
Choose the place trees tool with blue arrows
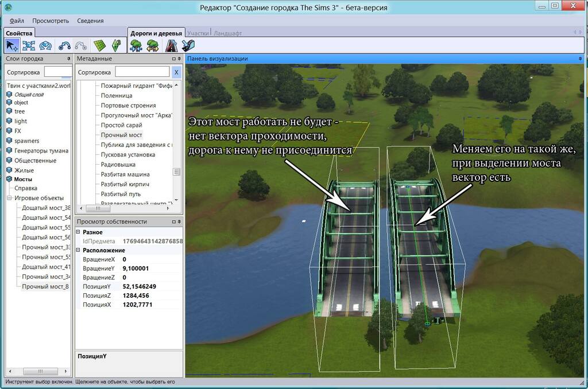(x=136, y=46)
